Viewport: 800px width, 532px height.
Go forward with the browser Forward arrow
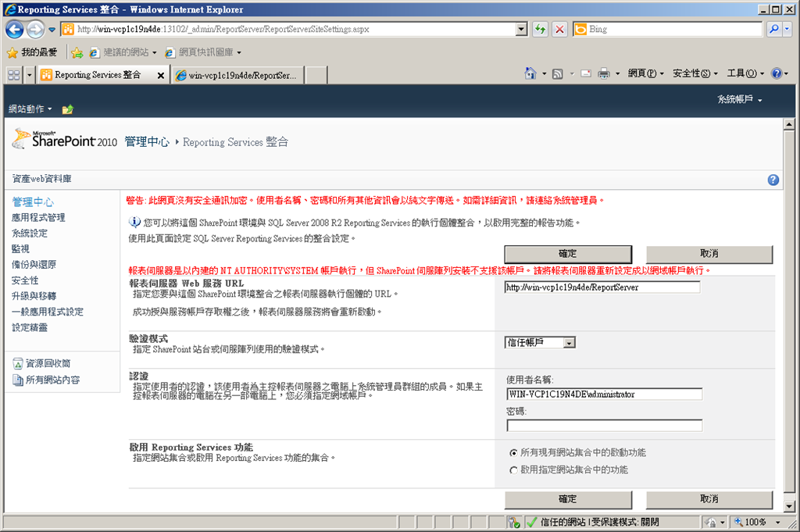[x=35, y=30]
